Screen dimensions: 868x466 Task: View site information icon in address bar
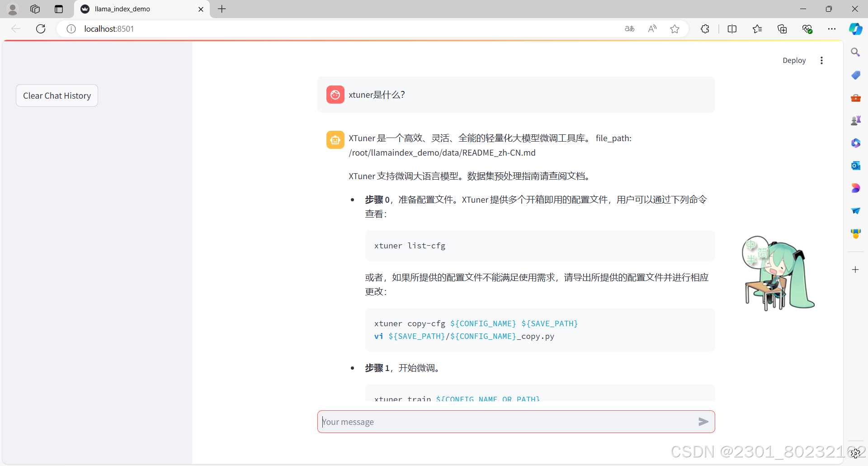pyautogui.click(x=71, y=29)
